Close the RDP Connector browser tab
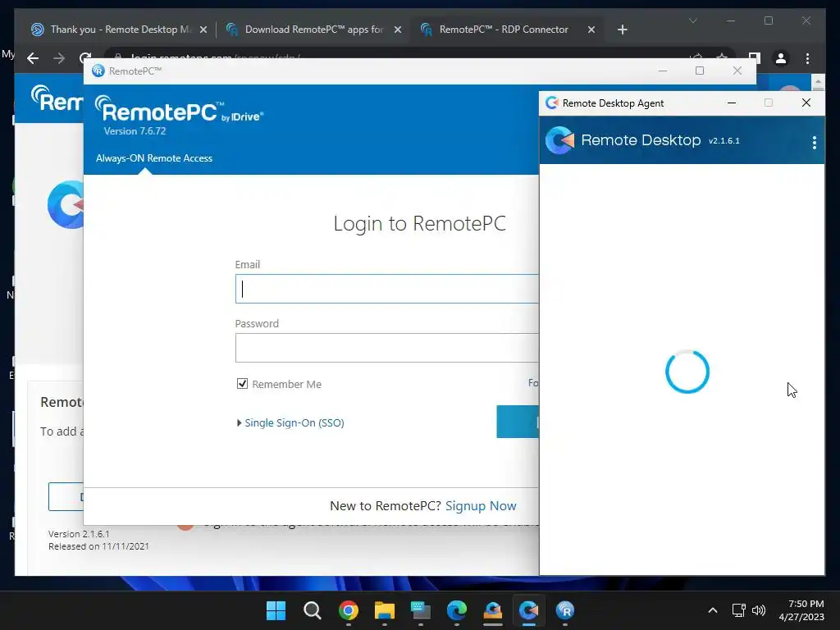Viewport: 840px width, 630px height. (x=591, y=30)
